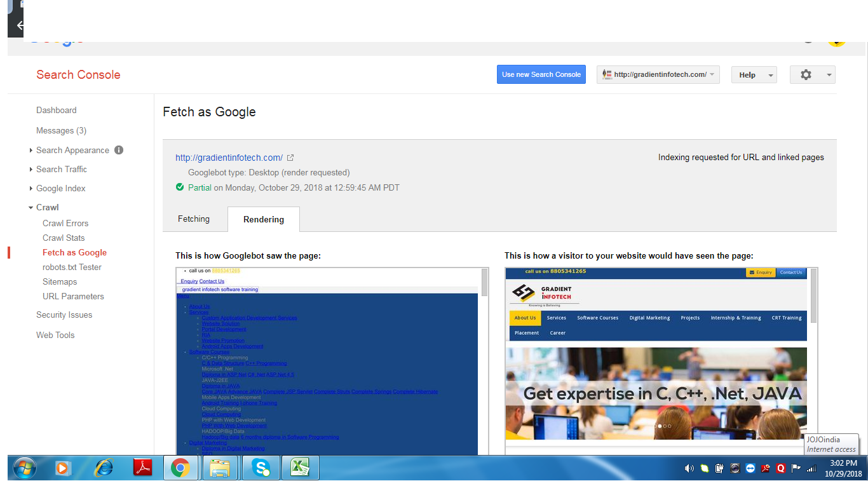Click the power plug tray icon
Viewport: 868px width, 488px height.
(x=720, y=468)
